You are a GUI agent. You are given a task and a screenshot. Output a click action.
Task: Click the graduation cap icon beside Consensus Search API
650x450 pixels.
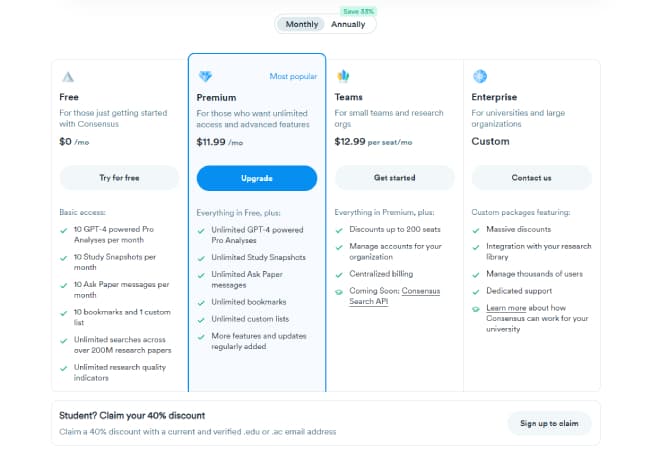click(x=339, y=291)
